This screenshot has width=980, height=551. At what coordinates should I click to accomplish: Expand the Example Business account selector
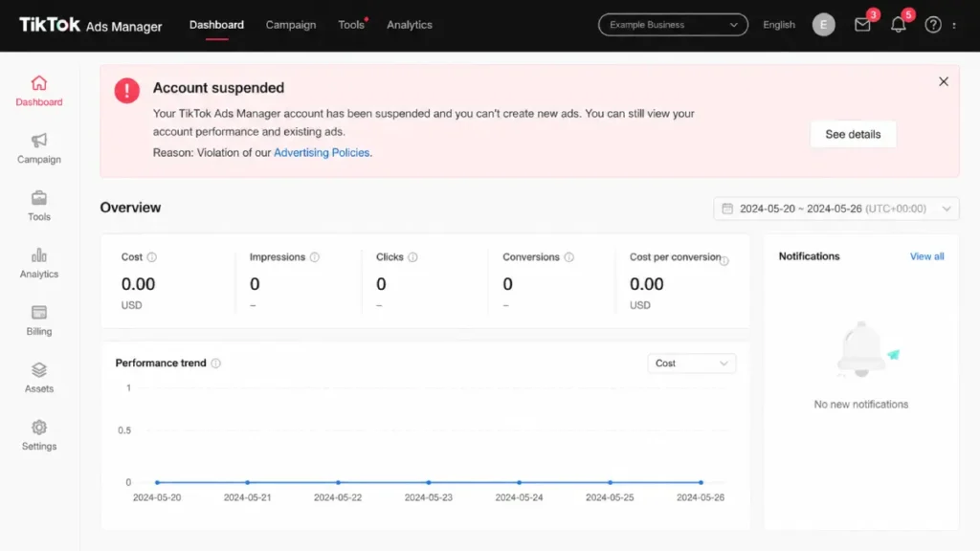tap(673, 25)
